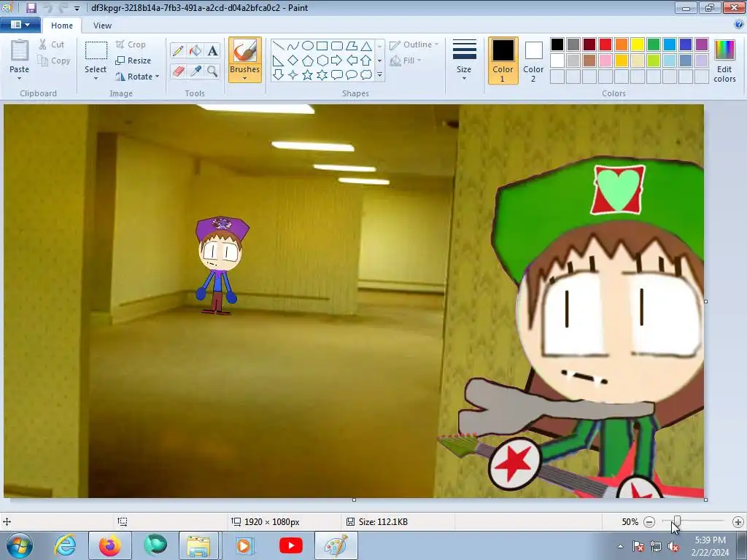Choose the Cloud callout shape
Viewport: 747px width, 560px height.
[366, 75]
